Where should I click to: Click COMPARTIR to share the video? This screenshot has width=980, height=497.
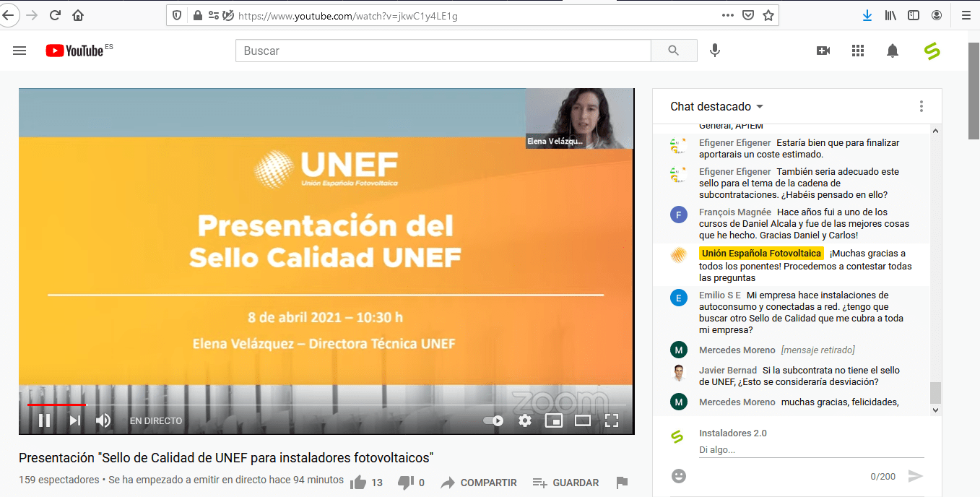479,482
